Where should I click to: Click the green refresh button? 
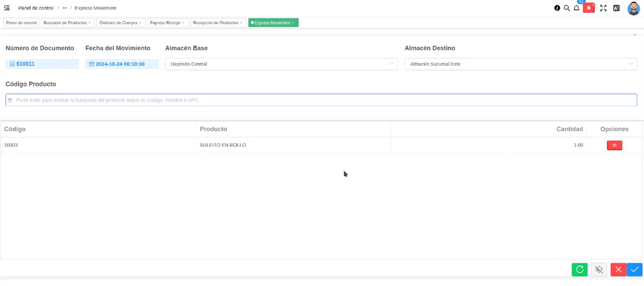point(579,269)
